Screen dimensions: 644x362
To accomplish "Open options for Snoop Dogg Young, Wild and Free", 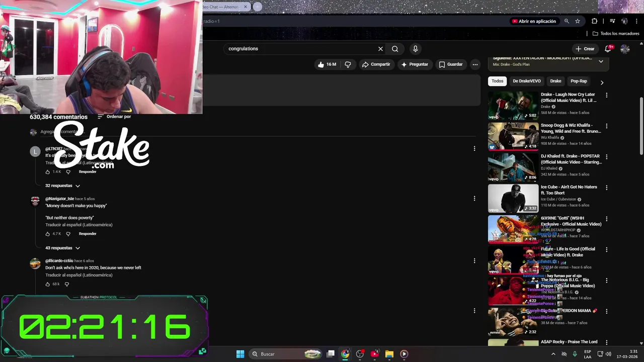I will coord(606,126).
